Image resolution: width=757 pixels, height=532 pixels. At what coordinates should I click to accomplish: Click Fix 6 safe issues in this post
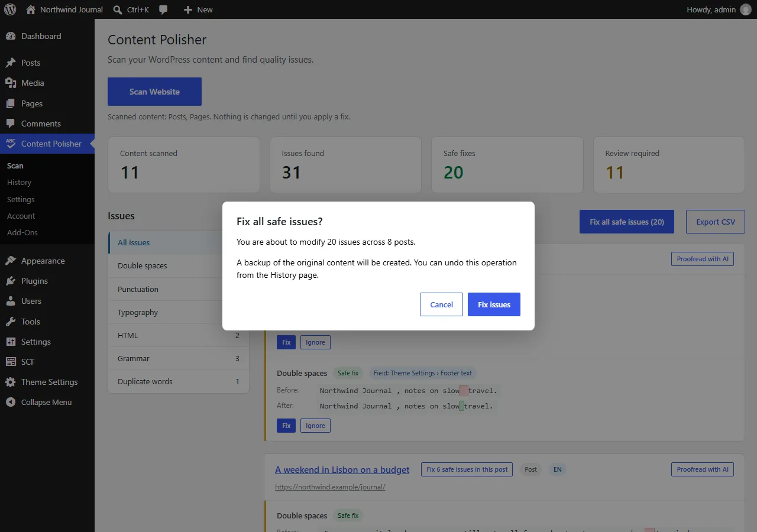pos(467,469)
